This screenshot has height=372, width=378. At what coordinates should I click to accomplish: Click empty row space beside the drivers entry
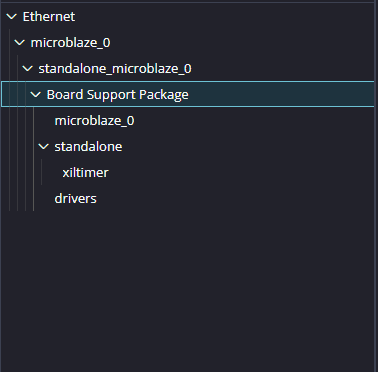[x=233, y=199]
